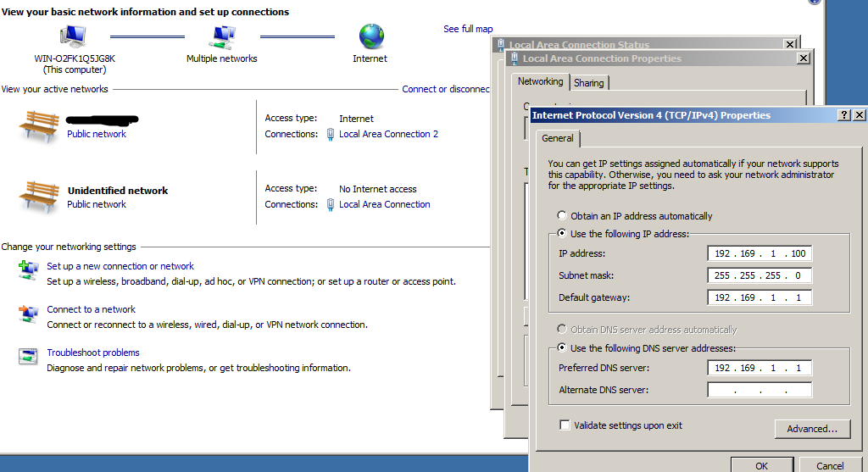Select Obtain an IP address automatically
The height and width of the screenshot is (472, 868).
562,215
